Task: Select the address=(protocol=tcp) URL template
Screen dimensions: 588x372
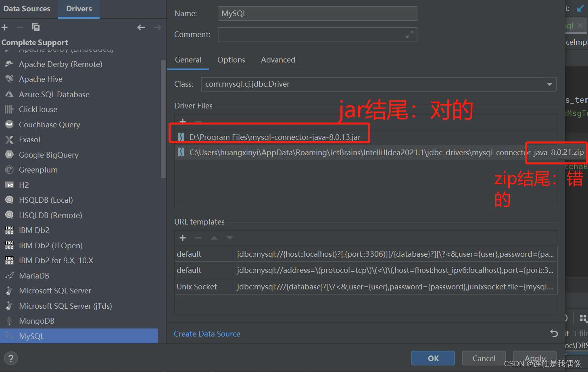Action: click(366, 270)
